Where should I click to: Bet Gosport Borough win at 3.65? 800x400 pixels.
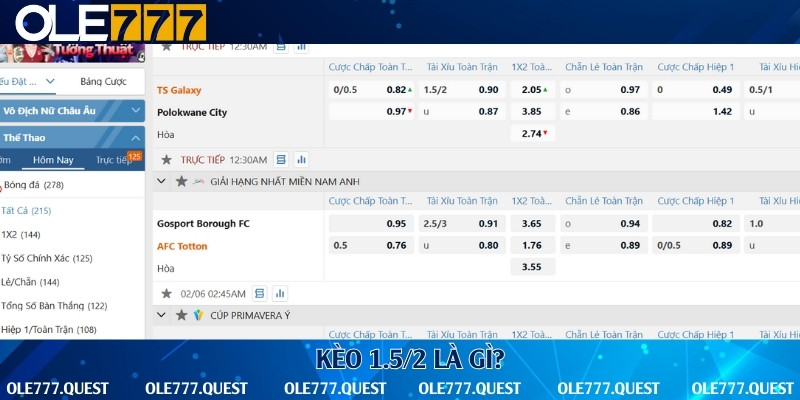[533, 223]
